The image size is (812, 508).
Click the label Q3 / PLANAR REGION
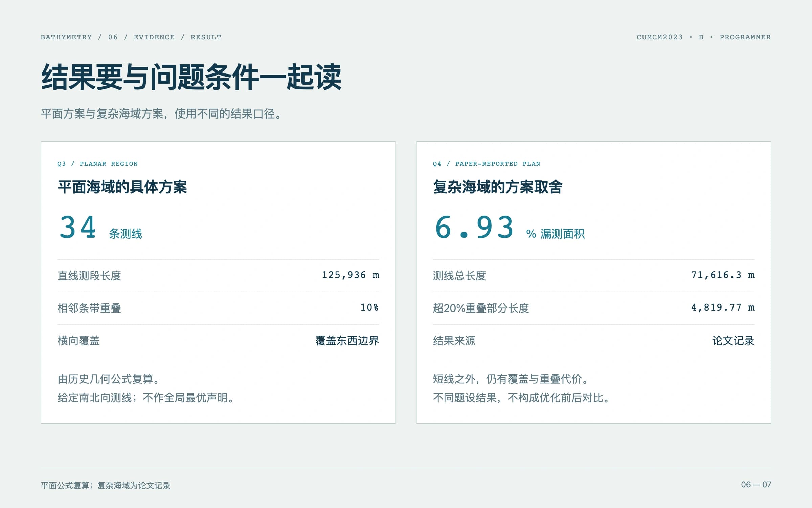coord(97,164)
